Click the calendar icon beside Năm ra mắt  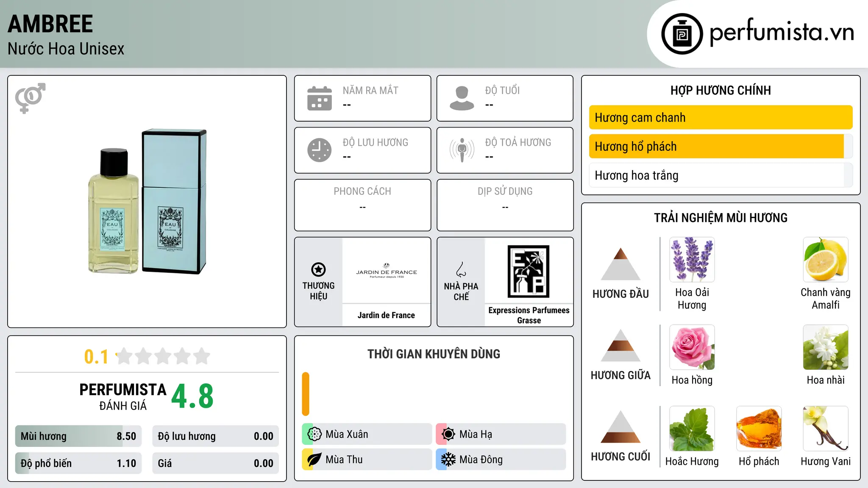coord(320,98)
